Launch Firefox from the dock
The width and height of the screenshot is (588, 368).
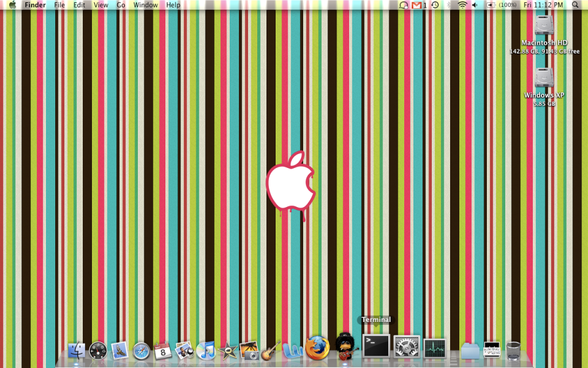(x=318, y=348)
